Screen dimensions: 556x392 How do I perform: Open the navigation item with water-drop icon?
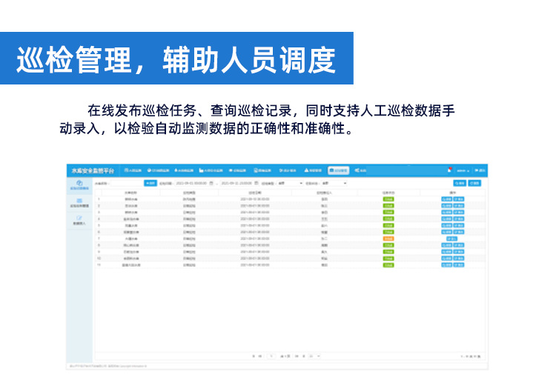coord(184,170)
